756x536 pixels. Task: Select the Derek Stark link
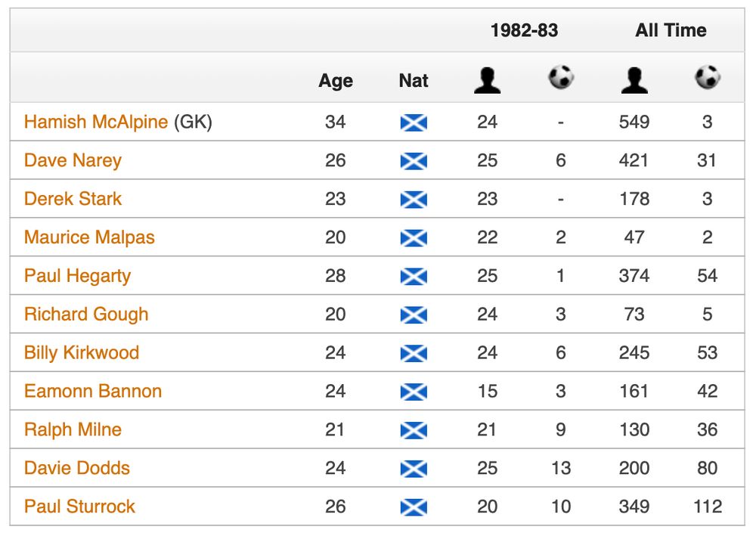pos(73,199)
